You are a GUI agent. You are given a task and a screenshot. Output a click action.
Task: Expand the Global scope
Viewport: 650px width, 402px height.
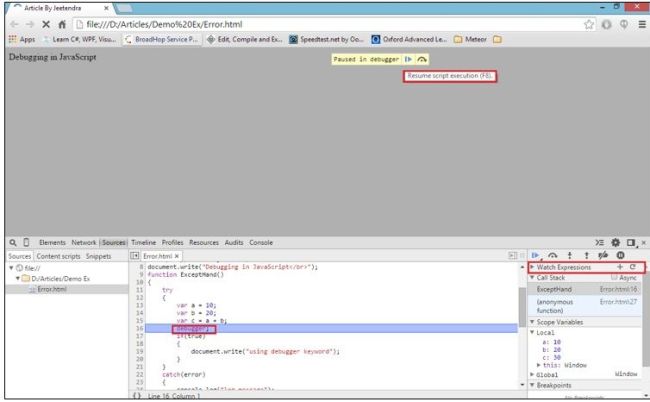[532, 375]
